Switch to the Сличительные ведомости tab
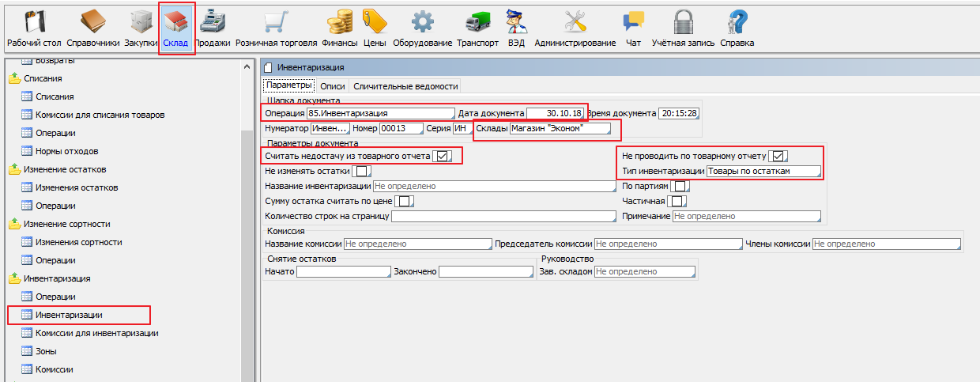 tap(405, 86)
